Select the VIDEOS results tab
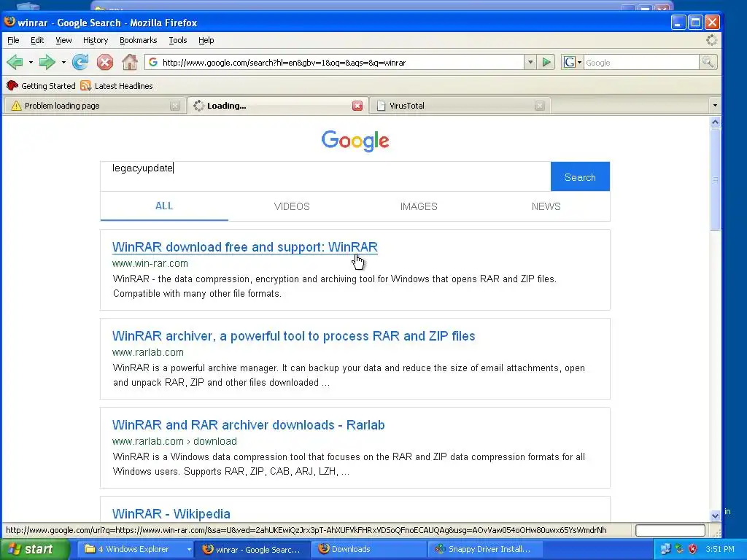 pyautogui.click(x=292, y=206)
